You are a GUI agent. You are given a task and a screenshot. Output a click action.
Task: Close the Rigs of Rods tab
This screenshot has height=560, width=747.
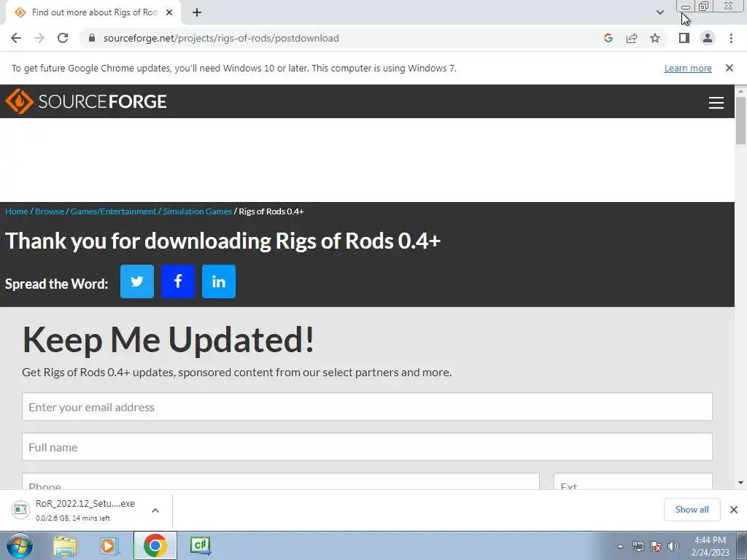[x=169, y=12]
